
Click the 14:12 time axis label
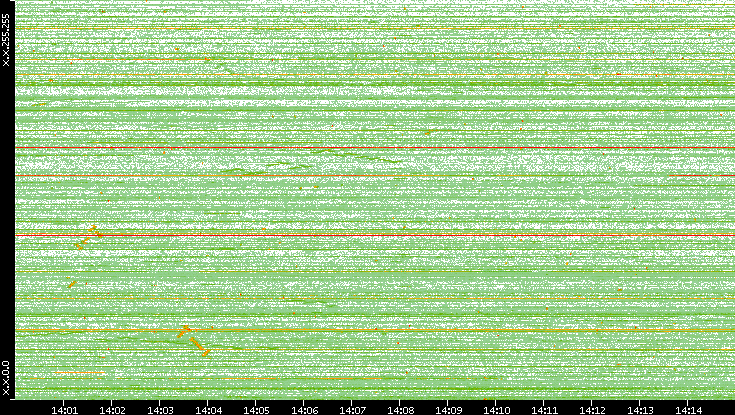click(x=592, y=410)
